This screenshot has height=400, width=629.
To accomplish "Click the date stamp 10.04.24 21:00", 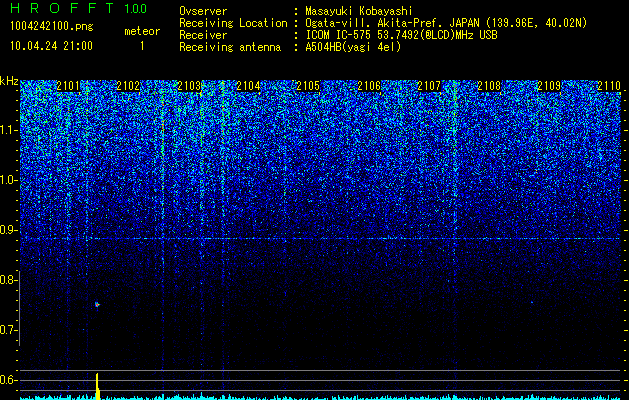I will 51,46.
